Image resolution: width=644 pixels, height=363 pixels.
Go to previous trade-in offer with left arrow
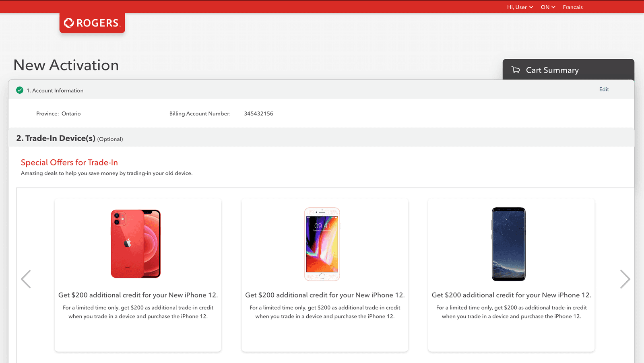coord(26,279)
